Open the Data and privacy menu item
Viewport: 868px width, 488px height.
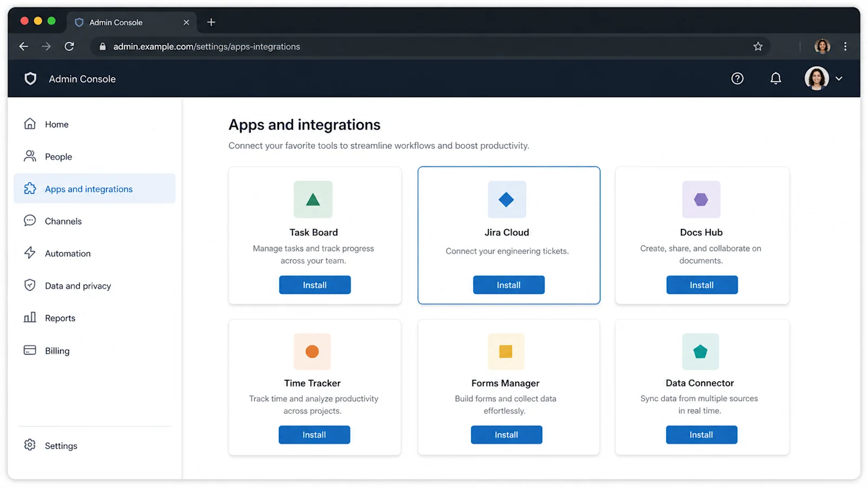pos(94,285)
